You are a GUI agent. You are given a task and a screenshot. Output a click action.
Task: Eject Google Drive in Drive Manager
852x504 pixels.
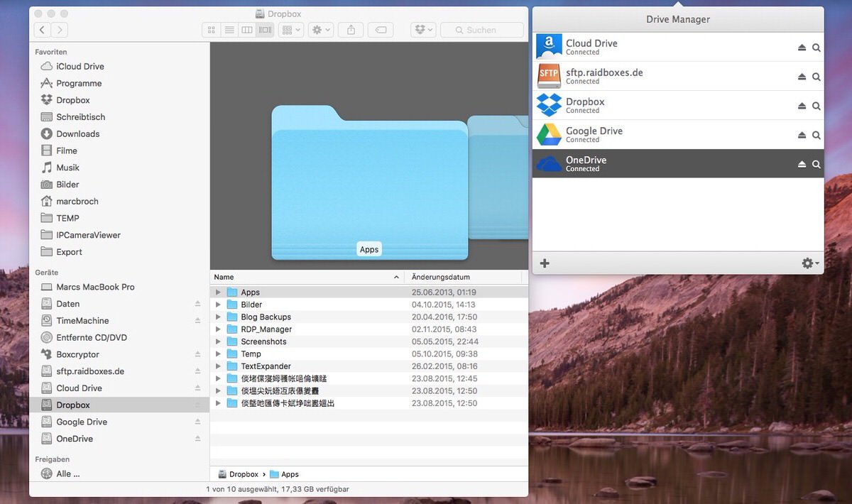802,135
